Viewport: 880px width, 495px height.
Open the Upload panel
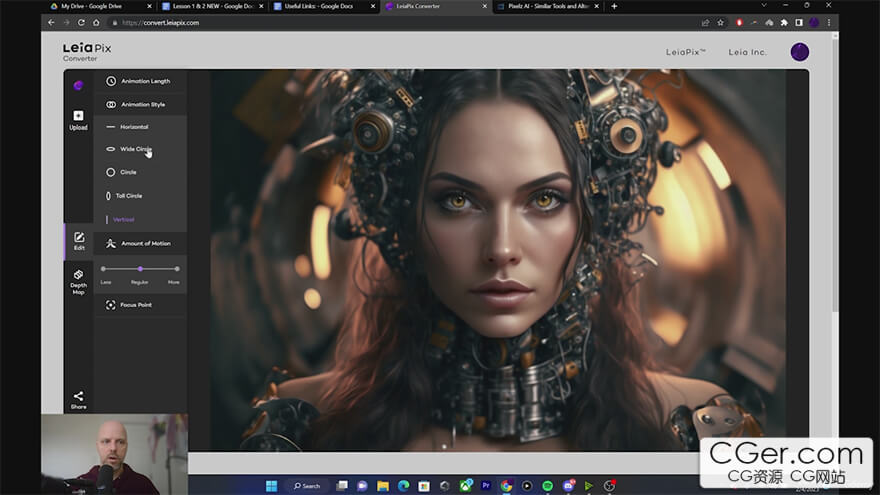pos(78,120)
